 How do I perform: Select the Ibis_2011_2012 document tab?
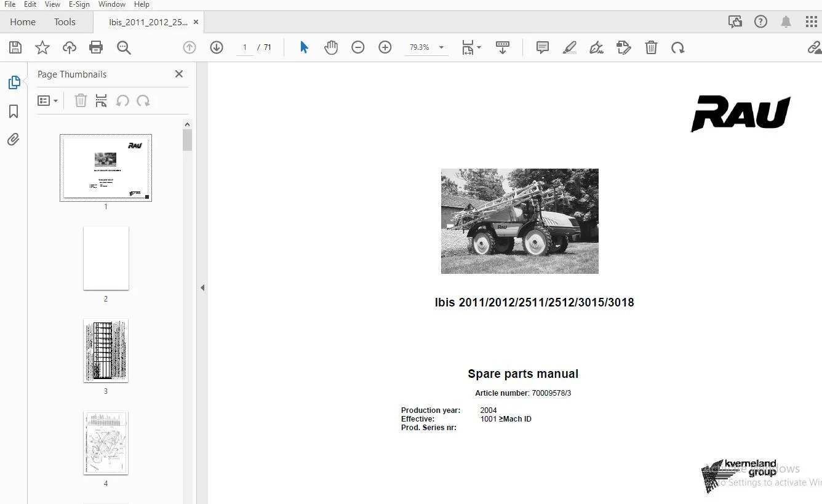coord(148,22)
